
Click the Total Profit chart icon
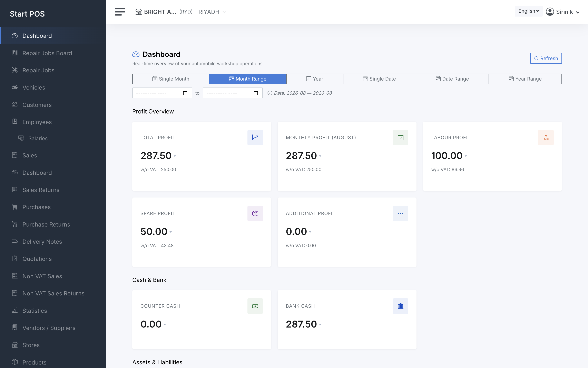point(255,138)
